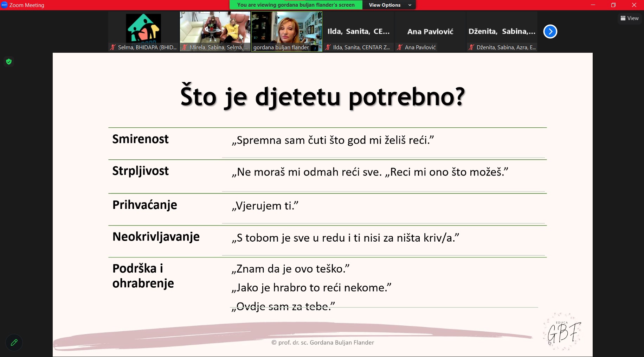
Task: Click muted mic icon for Dženita, Sabina, Azra
Action: coord(471,47)
